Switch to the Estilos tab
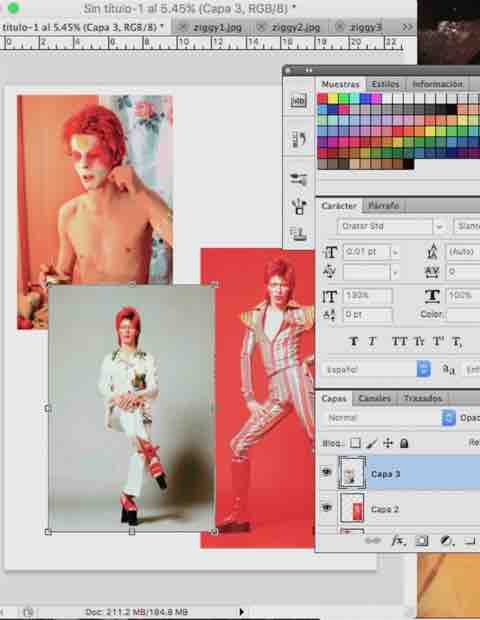The width and height of the screenshot is (480, 620). pos(386,84)
